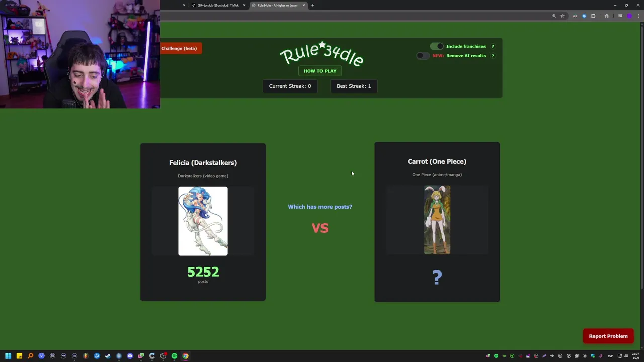
Task: Click the NVIDIA system tray icon
Action: pos(504,356)
